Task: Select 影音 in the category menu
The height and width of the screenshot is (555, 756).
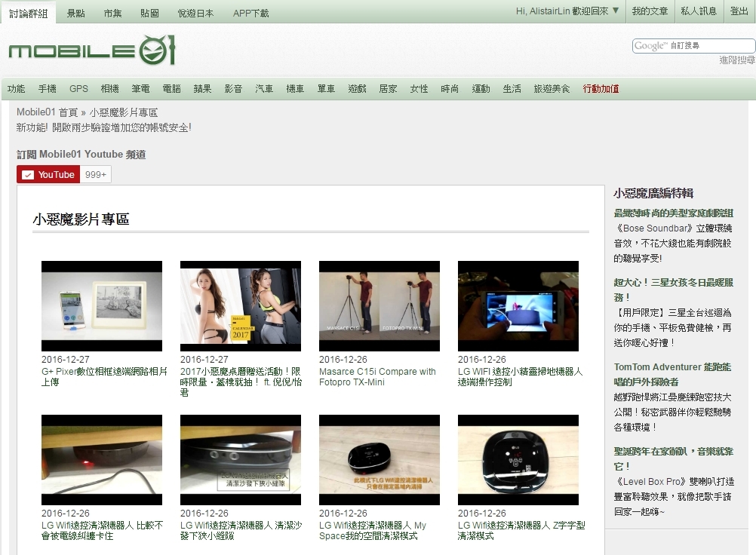Action: (x=233, y=89)
